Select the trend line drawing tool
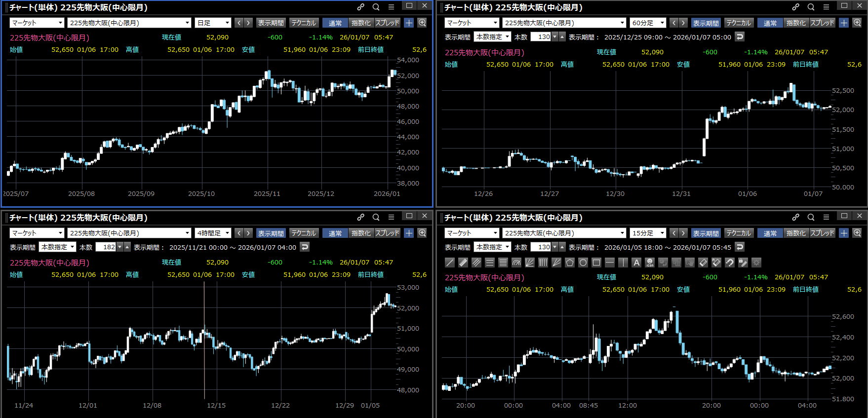The width and height of the screenshot is (868, 418). coord(450,263)
